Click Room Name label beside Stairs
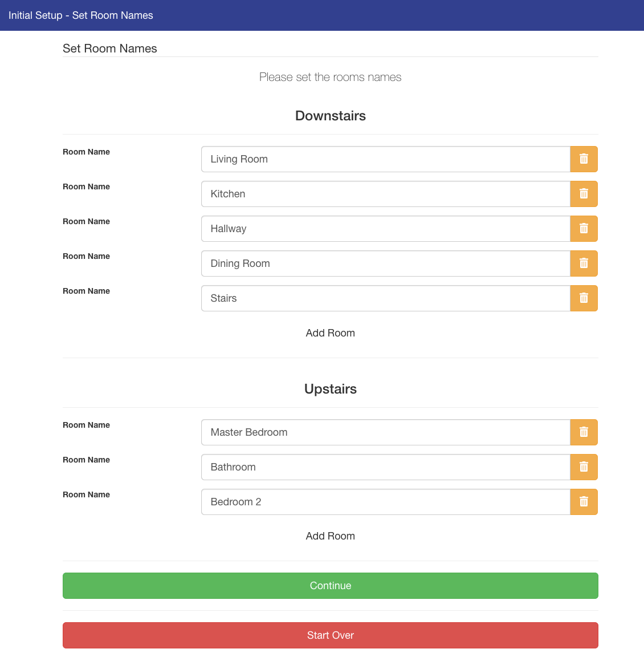Image resolution: width=644 pixels, height=657 pixels. point(86,291)
